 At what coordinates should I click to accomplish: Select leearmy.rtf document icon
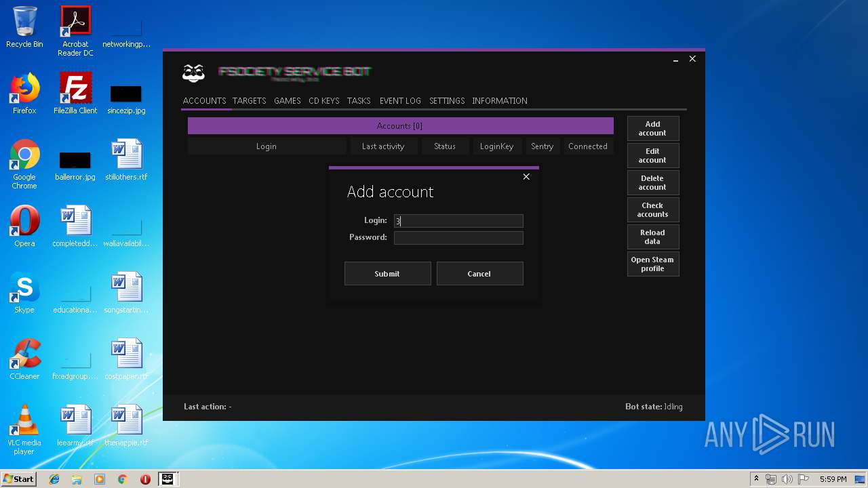(x=75, y=426)
